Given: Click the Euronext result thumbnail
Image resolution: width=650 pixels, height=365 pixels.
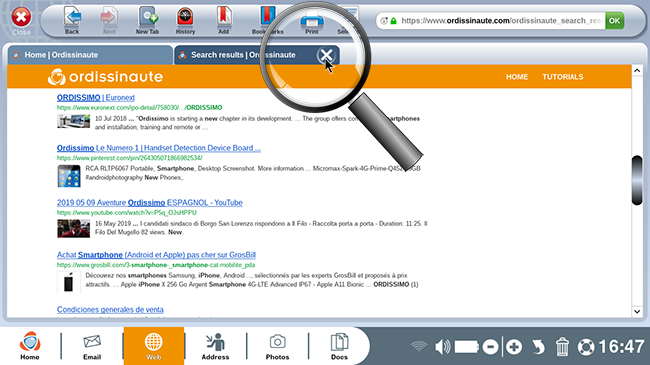Looking at the screenshot, I should click(73, 121).
